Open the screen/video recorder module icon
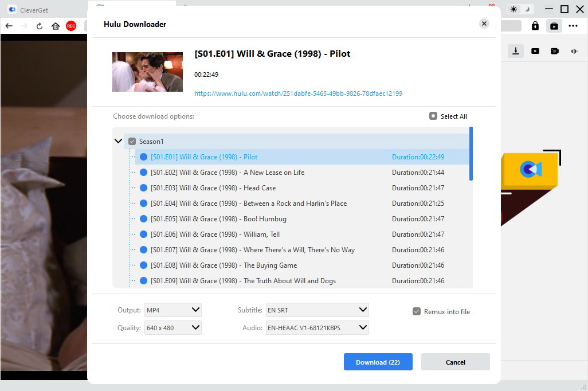588x391 pixels. (555, 50)
